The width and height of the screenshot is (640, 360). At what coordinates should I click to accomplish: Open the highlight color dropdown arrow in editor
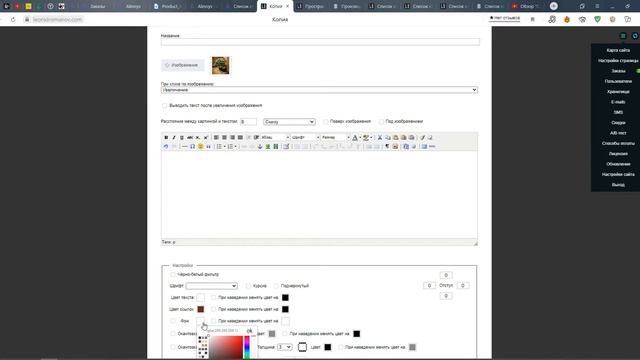point(371,138)
